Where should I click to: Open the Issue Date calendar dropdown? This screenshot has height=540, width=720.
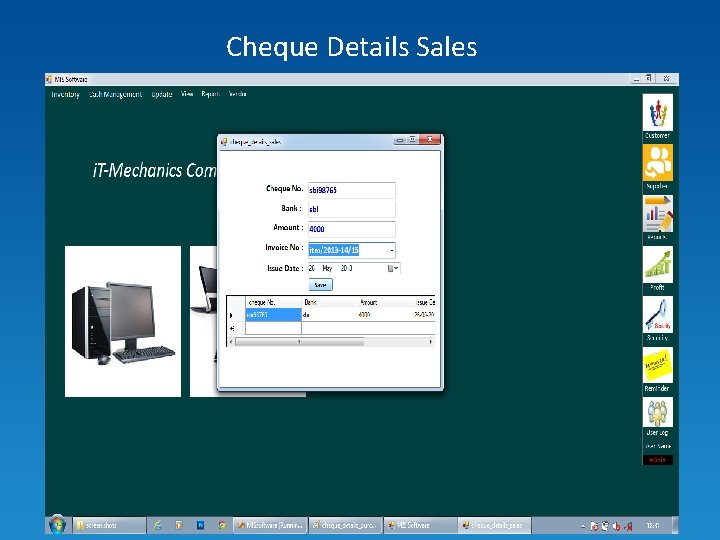pyautogui.click(x=393, y=268)
